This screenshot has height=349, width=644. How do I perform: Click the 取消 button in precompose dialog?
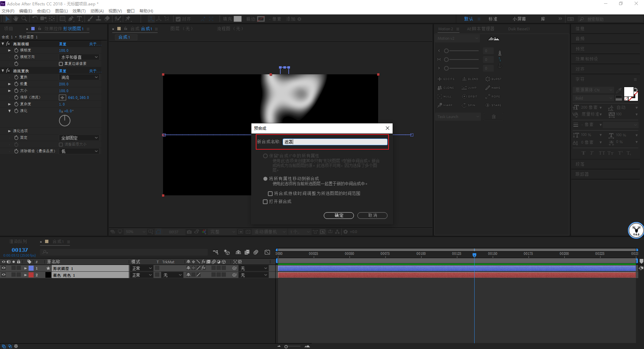point(372,216)
